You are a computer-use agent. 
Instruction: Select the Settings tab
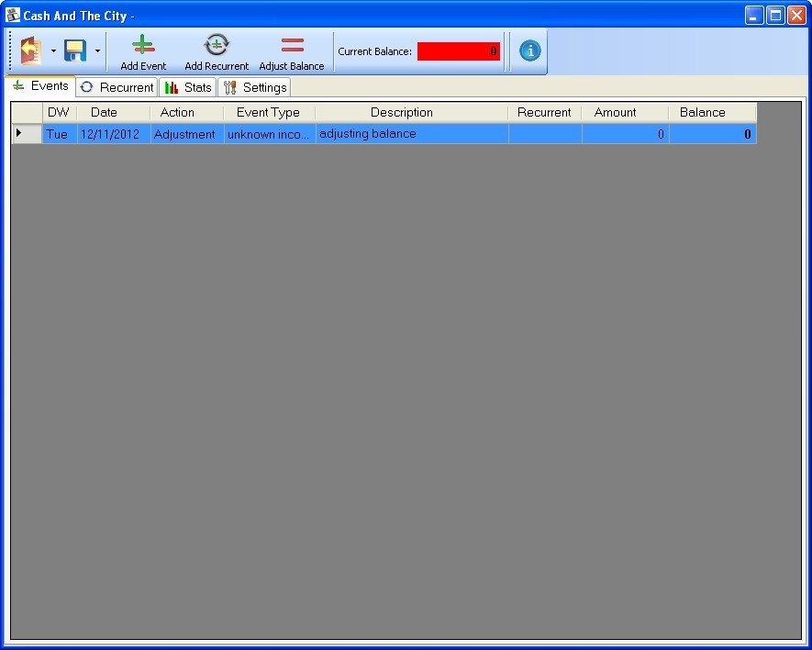click(x=255, y=87)
